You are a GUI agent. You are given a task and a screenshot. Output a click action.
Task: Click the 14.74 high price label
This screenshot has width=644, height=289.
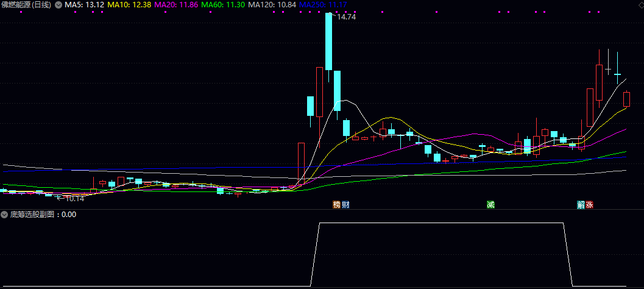pos(346,17)
